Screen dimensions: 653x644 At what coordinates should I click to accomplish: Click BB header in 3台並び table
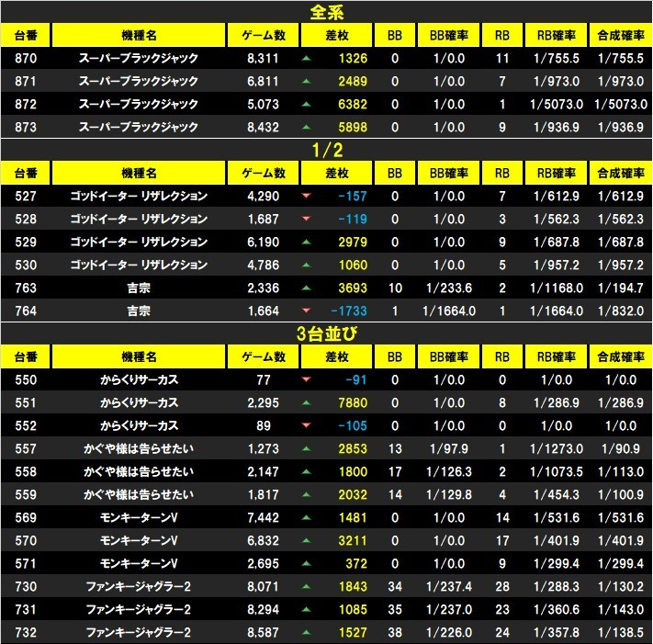[394, 356]
